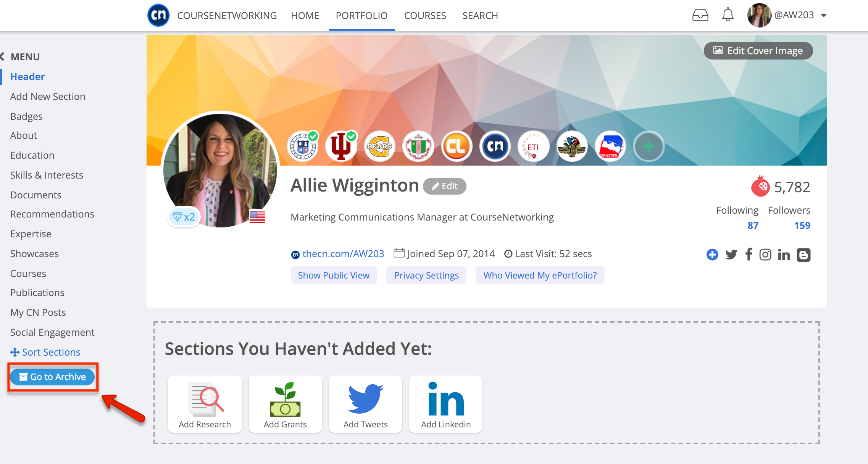Screen dimensions: 868x464
Task: Jump to Expertise section
Action: (x=31, y=234)
